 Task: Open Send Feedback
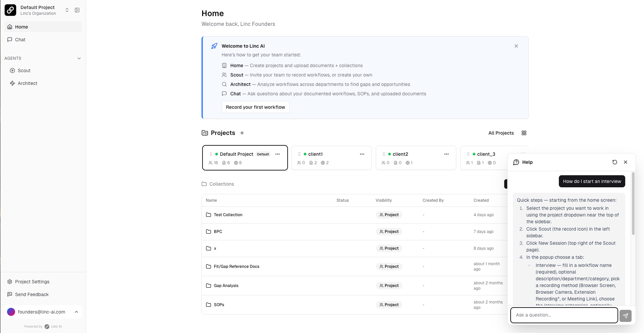(32, 294)
